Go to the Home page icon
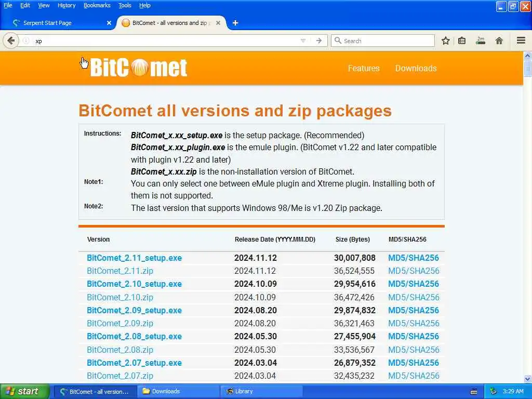The height and width of the screenshot is (399, 532). pos(499,41)
